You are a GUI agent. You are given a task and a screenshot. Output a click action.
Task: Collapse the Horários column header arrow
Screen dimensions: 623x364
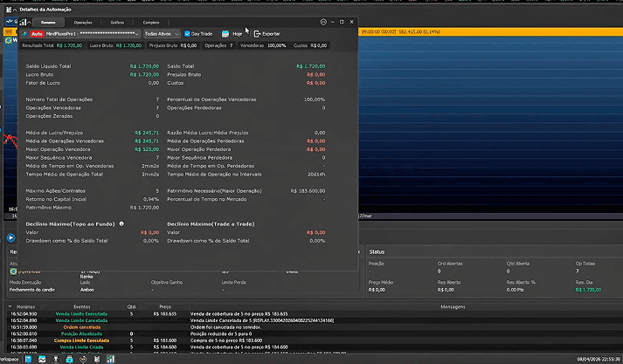[x=10, y=306]
